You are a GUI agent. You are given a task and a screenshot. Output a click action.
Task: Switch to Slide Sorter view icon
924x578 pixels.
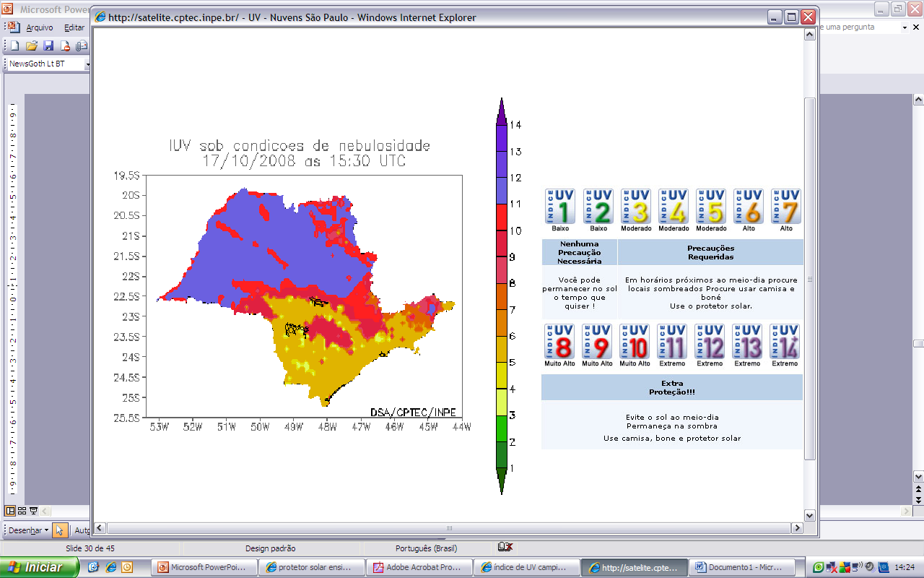pyautogui.click(x=22, y=511)
